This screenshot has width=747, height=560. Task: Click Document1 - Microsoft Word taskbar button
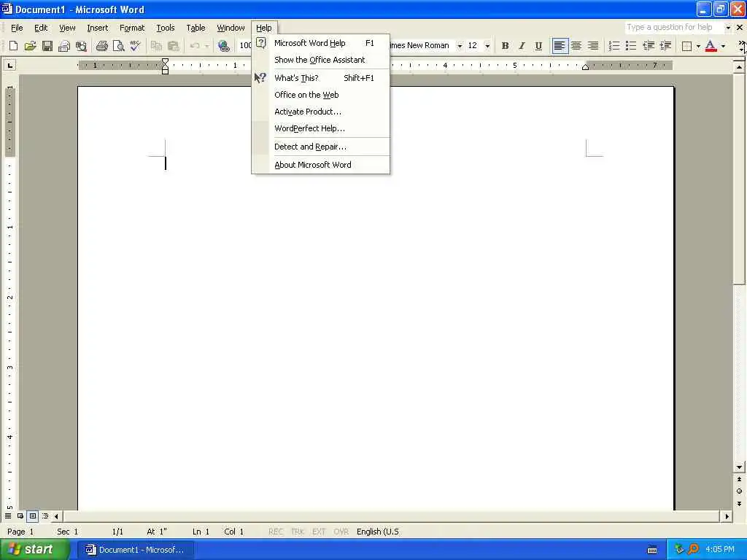(136, 550)
